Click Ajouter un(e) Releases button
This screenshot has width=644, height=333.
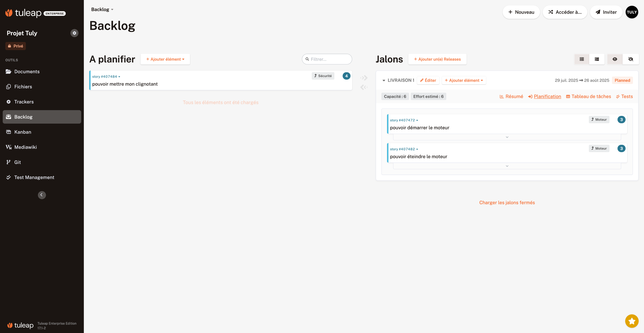coord(437,59)
